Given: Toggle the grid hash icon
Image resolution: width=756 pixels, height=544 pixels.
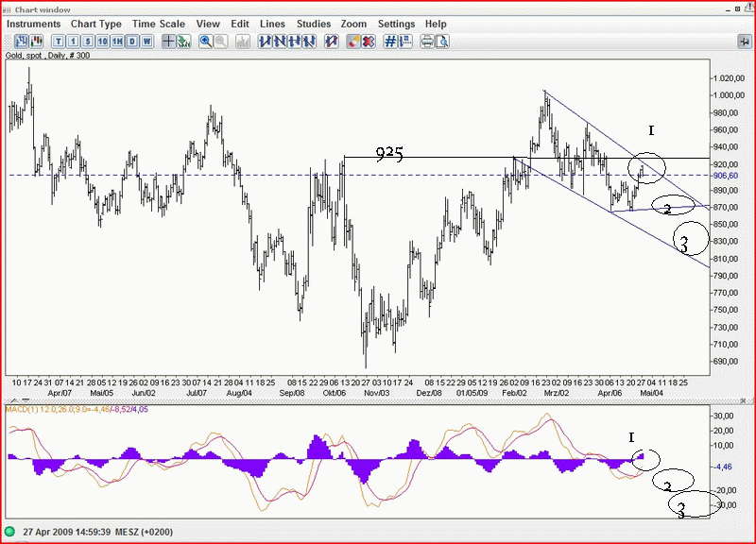Looking at the screenshot, I should (x=390, y=42).
